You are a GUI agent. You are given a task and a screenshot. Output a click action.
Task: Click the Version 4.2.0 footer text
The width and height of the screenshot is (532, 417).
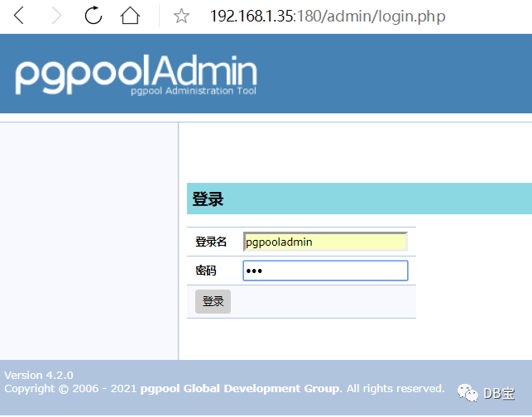click(39, 375)
